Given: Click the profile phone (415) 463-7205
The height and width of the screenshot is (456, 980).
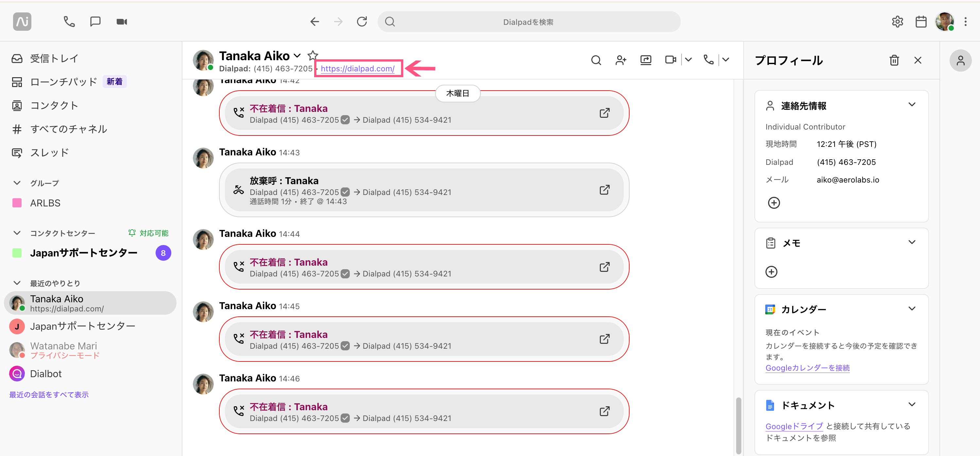Looking at the screenshot, I should click(846, 162).
